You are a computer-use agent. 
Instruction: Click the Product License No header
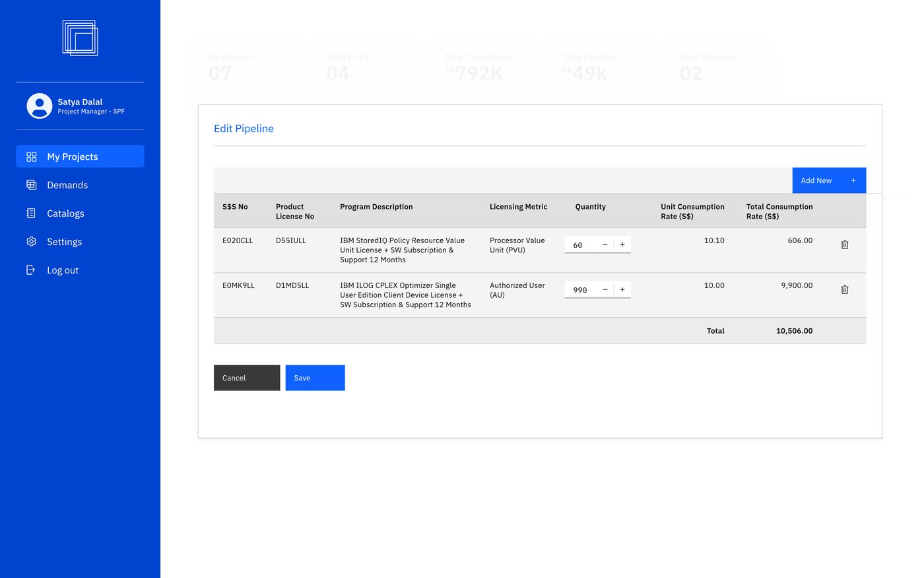click(x=295, y=211)
